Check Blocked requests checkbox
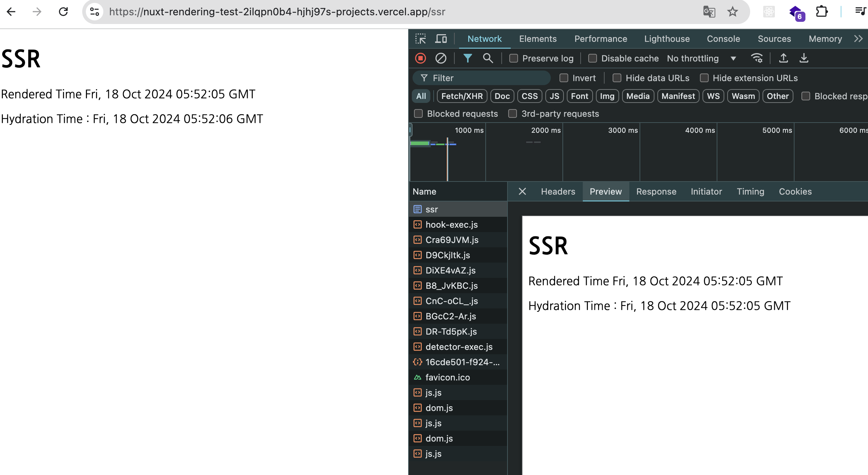This screenshot has width=868, height=475. click(418, 113)
